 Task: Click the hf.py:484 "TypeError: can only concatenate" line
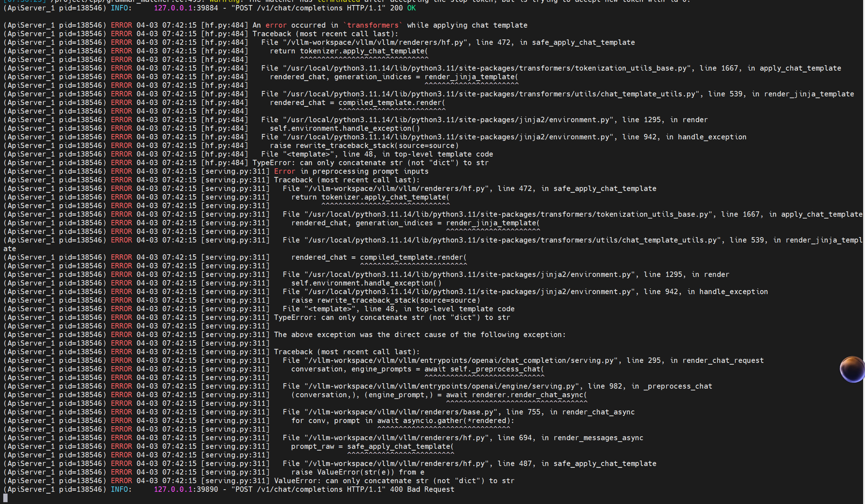click(370, 163)
